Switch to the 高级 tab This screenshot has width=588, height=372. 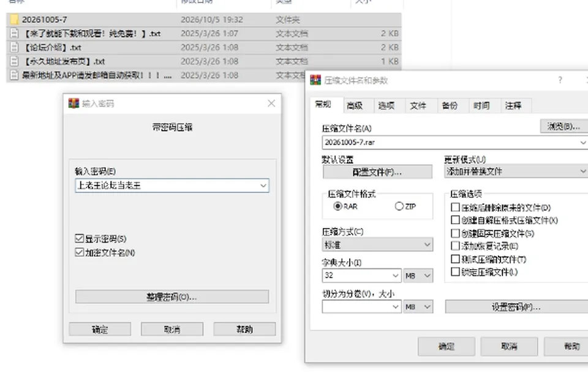coord(355,106)
